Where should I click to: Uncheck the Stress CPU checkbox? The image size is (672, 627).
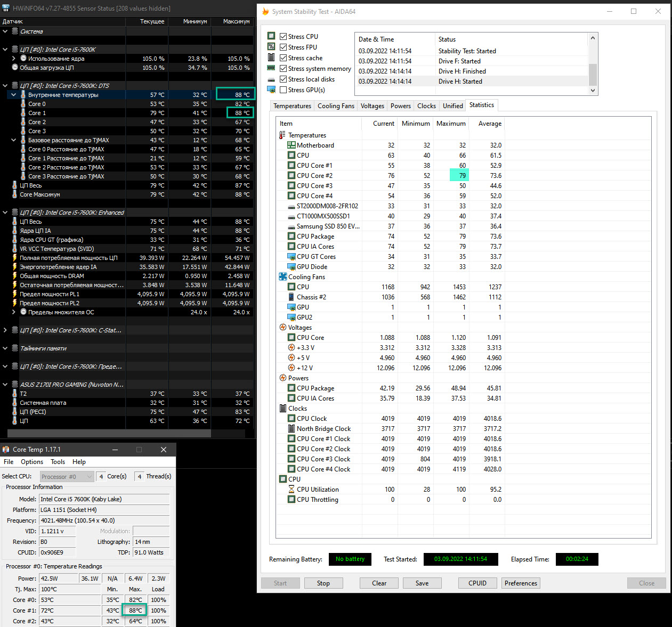[x=284, y=37]
